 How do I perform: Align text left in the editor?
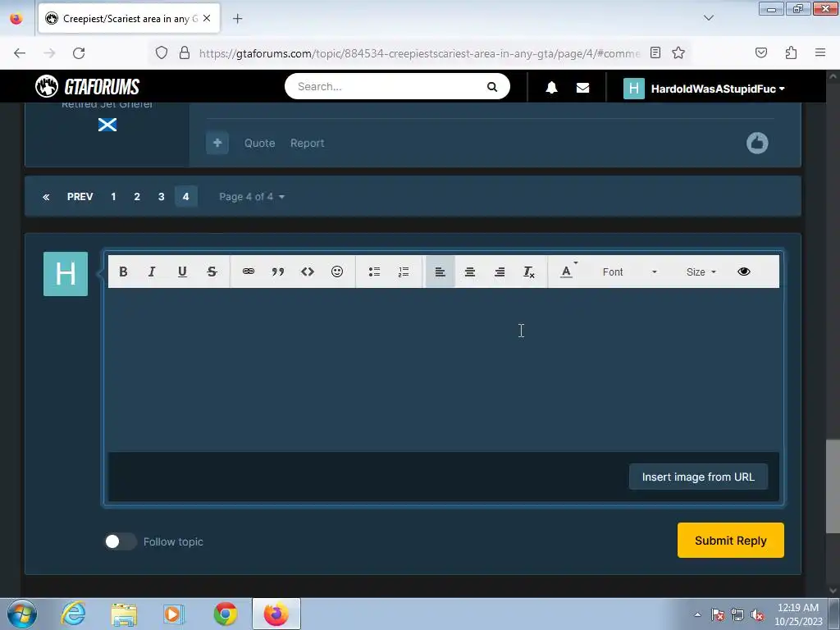440,272
